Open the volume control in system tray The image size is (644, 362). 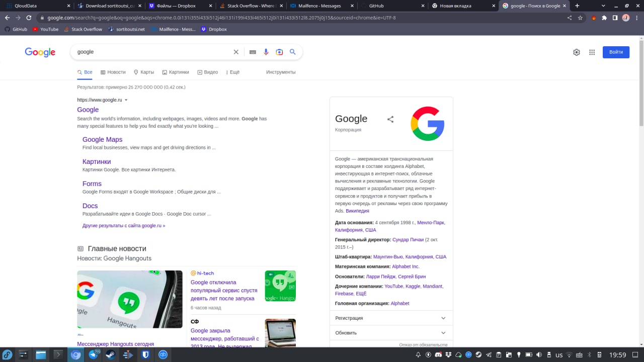[539, 354]
